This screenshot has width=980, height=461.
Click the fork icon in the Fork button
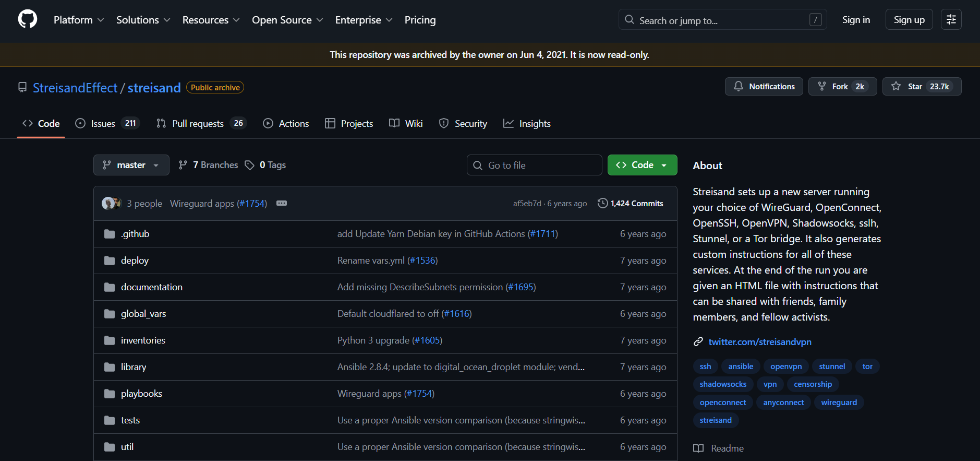(822, 86)
